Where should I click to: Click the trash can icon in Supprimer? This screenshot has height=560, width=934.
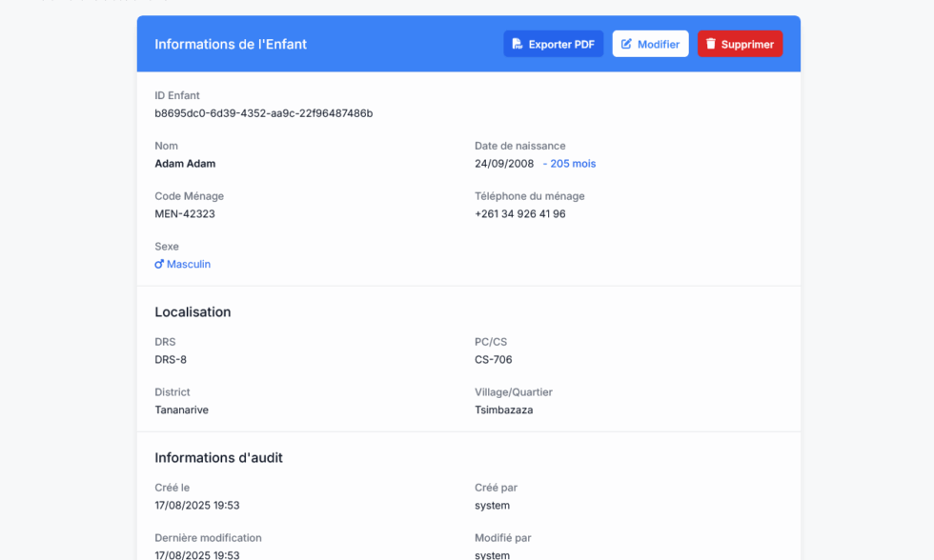711,44
